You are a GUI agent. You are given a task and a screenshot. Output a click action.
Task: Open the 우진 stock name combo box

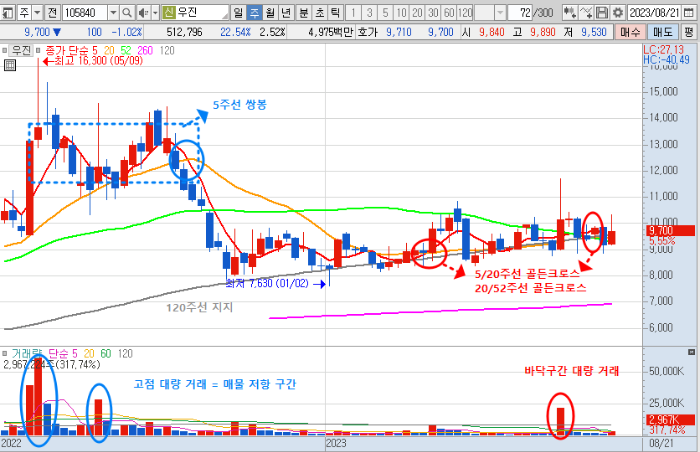195,13
